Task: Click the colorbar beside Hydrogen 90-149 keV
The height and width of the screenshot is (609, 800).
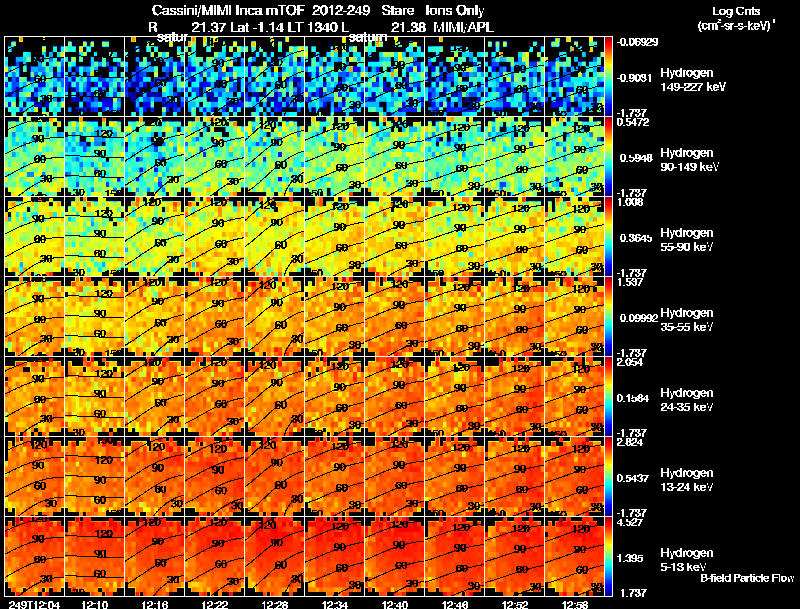Action: tap(608, 157)
